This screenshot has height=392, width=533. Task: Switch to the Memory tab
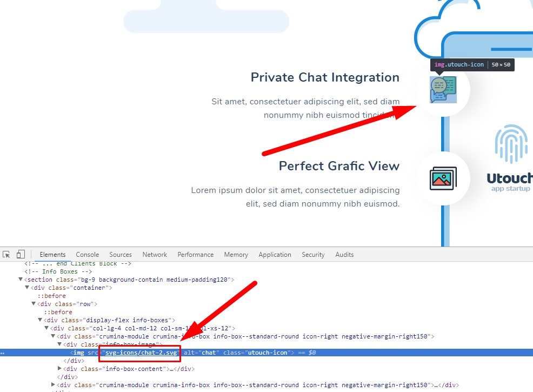pos(236,255)
